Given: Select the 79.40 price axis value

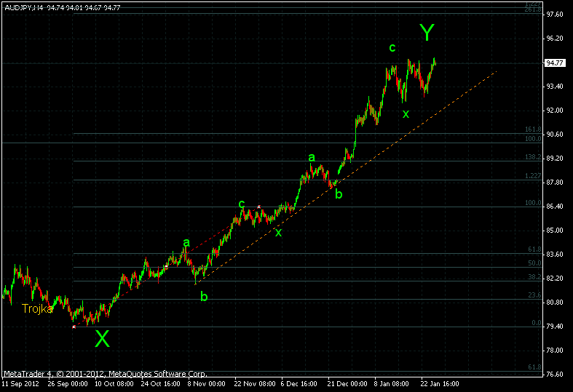Looking at the screenshot, I should pos(555,327).
